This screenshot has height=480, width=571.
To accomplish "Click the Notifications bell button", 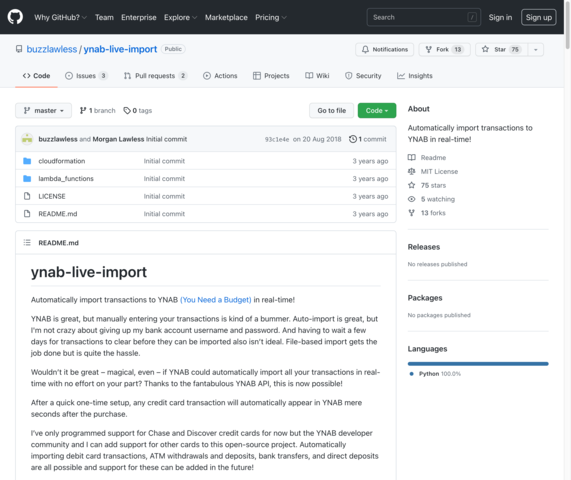I will tap(385, 50).
